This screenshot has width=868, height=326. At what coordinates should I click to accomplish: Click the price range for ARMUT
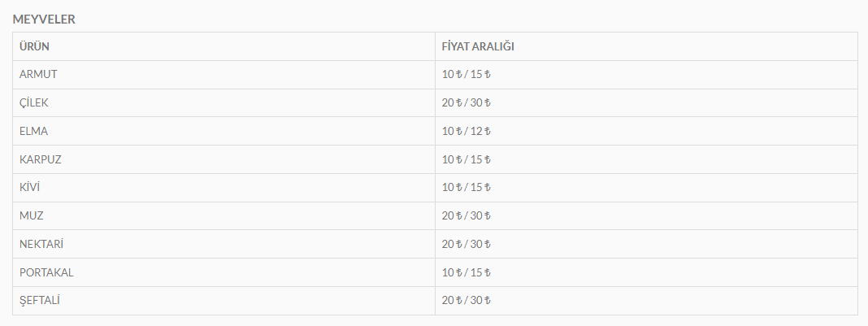467,75
